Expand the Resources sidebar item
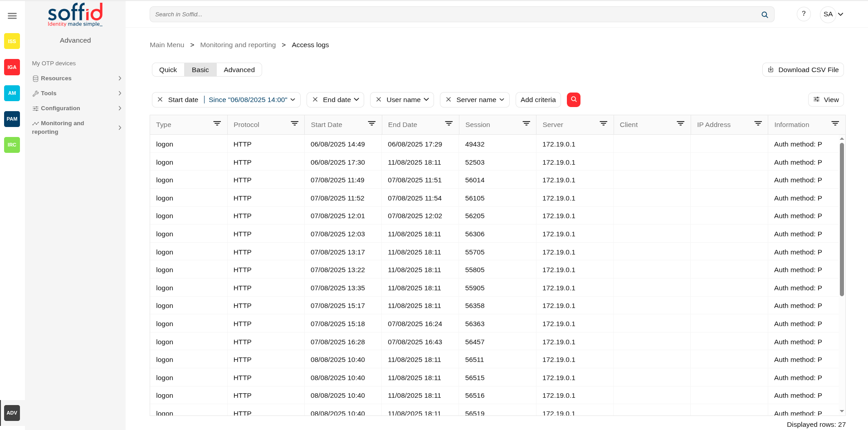This screenshot has height=430, width=868. (x=75, y=78)
